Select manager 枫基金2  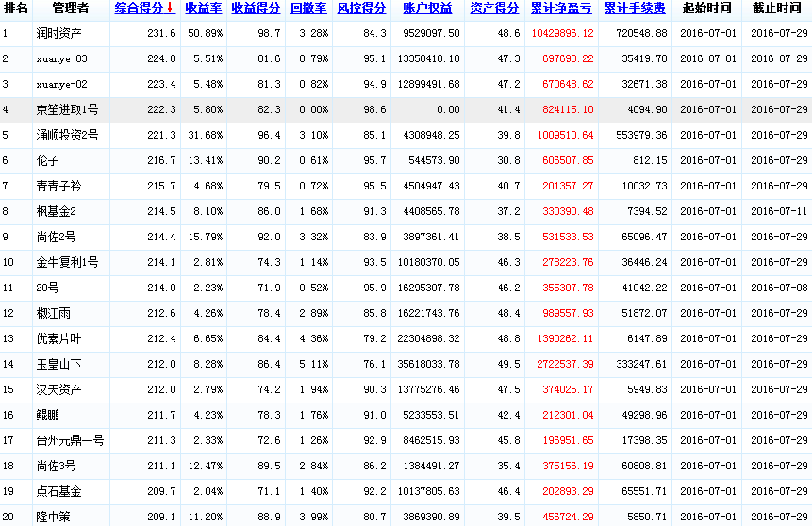pos(56,211)
